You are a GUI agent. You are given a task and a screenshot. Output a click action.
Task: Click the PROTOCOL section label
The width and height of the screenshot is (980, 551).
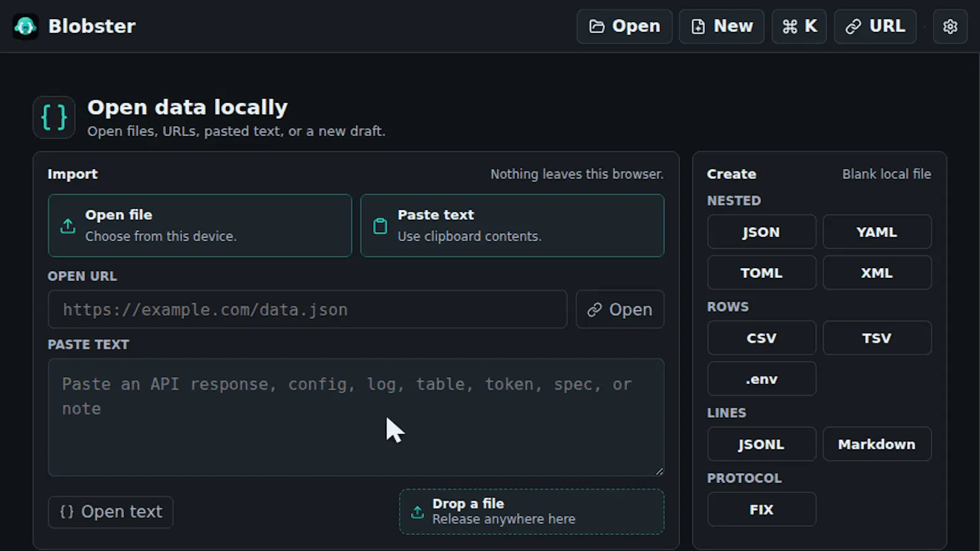[x=744, y=478]
